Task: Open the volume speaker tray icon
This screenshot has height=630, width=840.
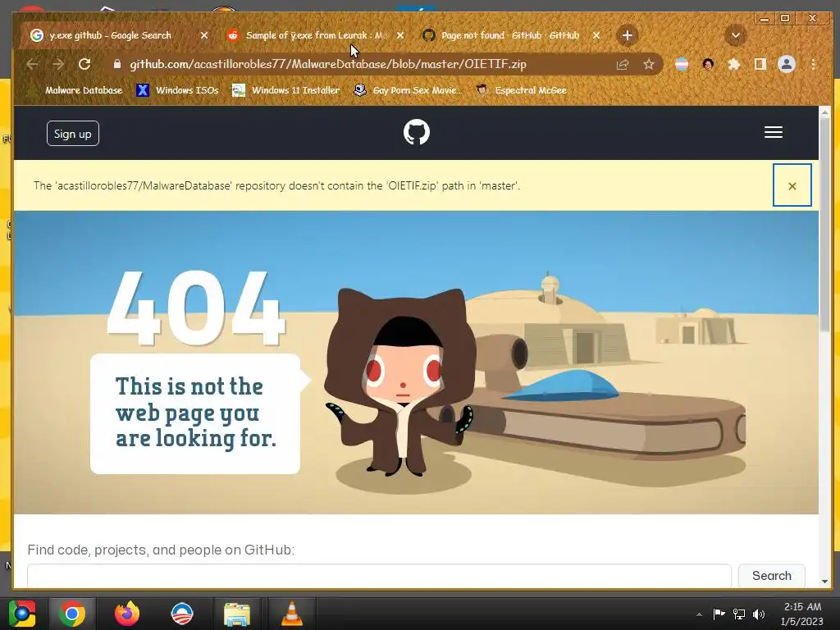Action: [x=759, y=614]
